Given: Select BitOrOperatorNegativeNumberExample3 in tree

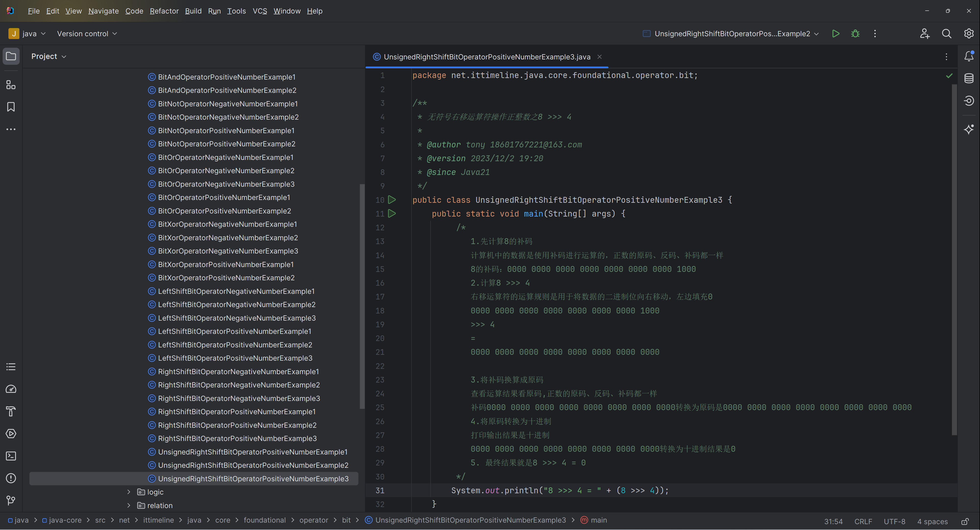Looking at the screenshot, I should tap(226, 184).
